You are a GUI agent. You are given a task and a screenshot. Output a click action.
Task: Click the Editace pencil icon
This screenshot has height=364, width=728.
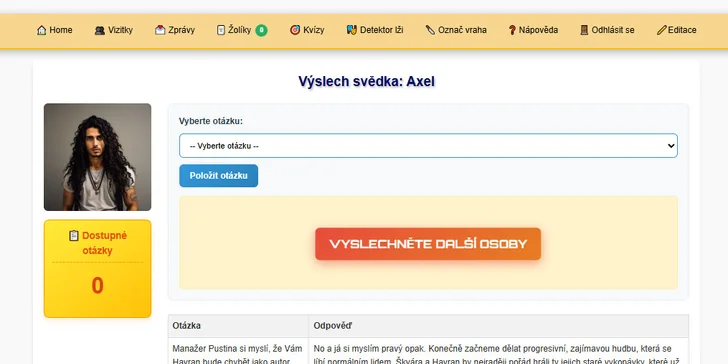click(x=662, y=30)
